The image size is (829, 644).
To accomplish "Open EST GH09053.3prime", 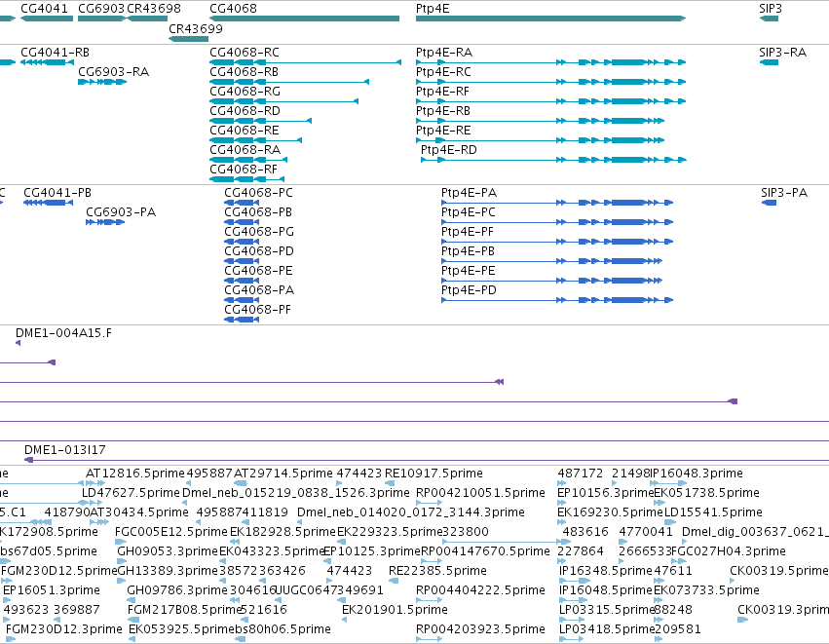I will click(168, 551).
